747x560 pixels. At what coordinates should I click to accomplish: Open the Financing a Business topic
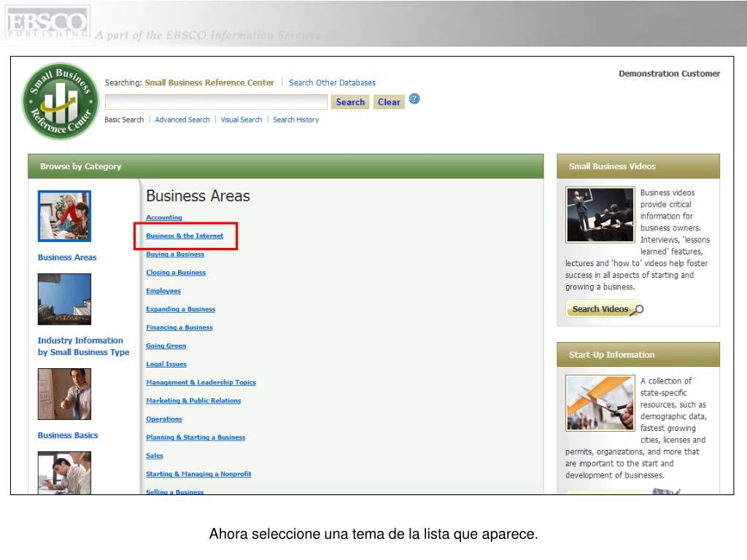[179, 327]
